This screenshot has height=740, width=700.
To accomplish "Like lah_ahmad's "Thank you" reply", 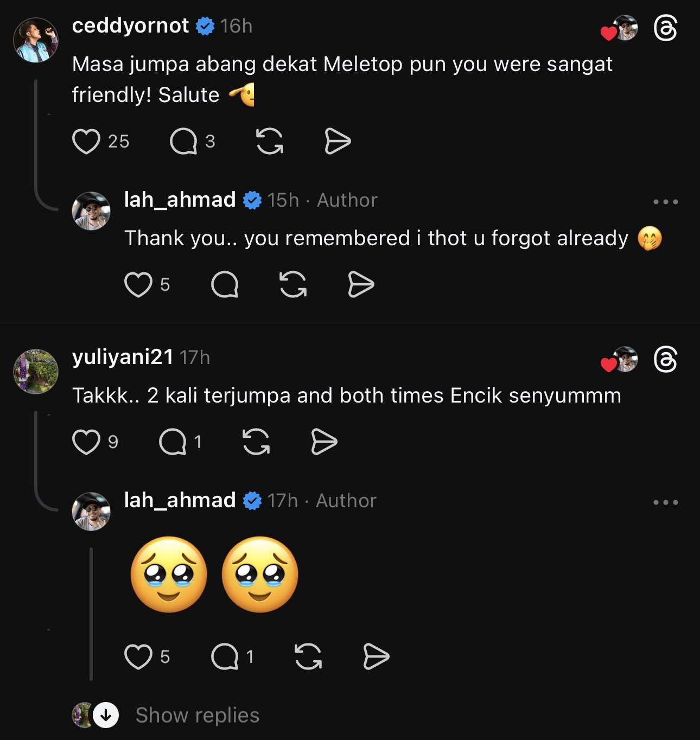I will pos(138,285).
